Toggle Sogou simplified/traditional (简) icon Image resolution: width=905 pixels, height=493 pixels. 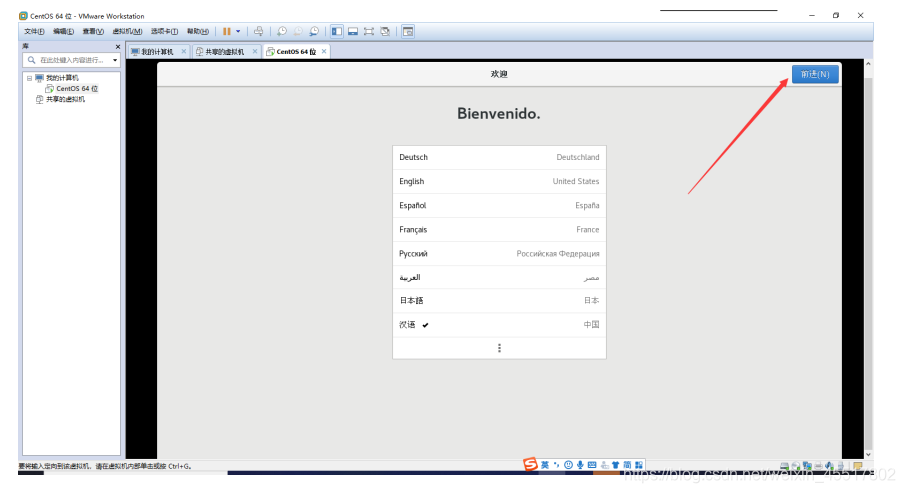click(627, 465)
